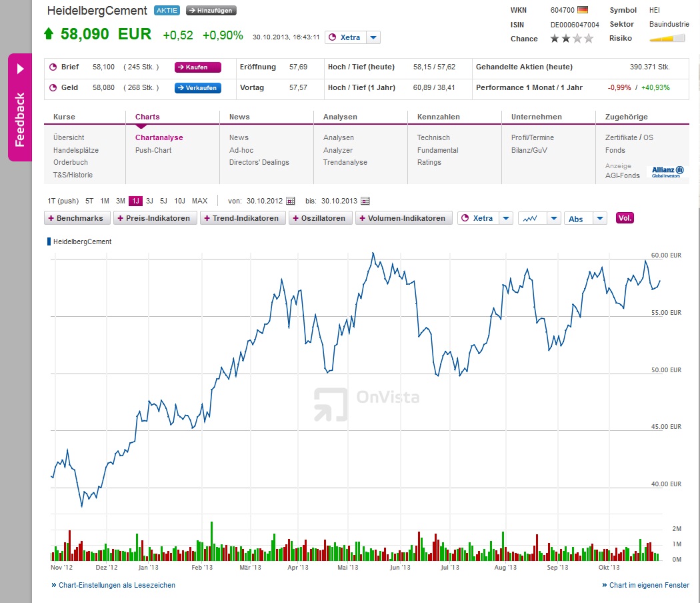Open the Analyzer link

[338, 150]
